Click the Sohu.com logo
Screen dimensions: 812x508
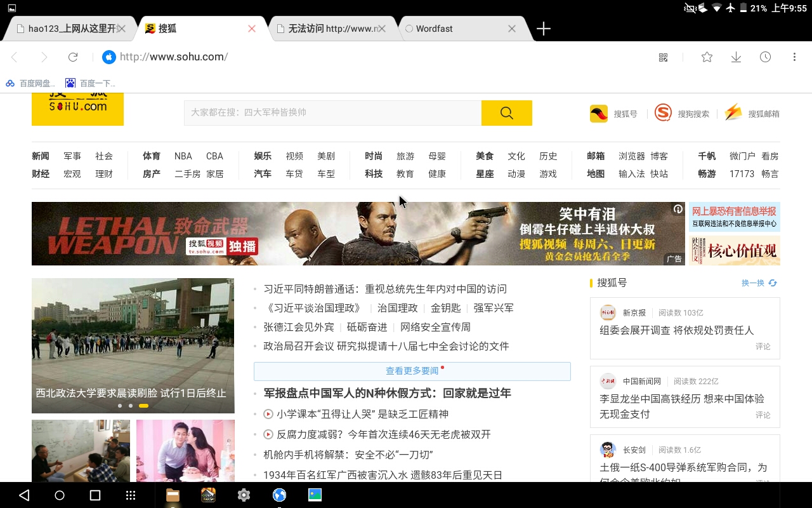(77, 109)
